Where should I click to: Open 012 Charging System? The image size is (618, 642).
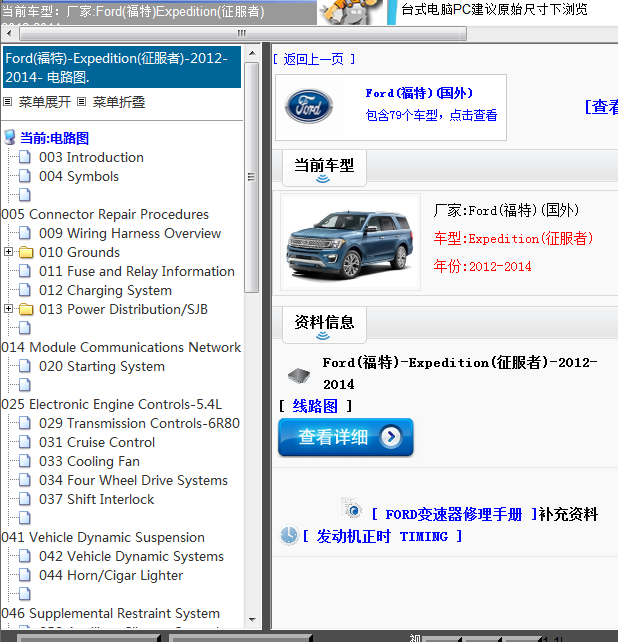(x=105, y=290)
